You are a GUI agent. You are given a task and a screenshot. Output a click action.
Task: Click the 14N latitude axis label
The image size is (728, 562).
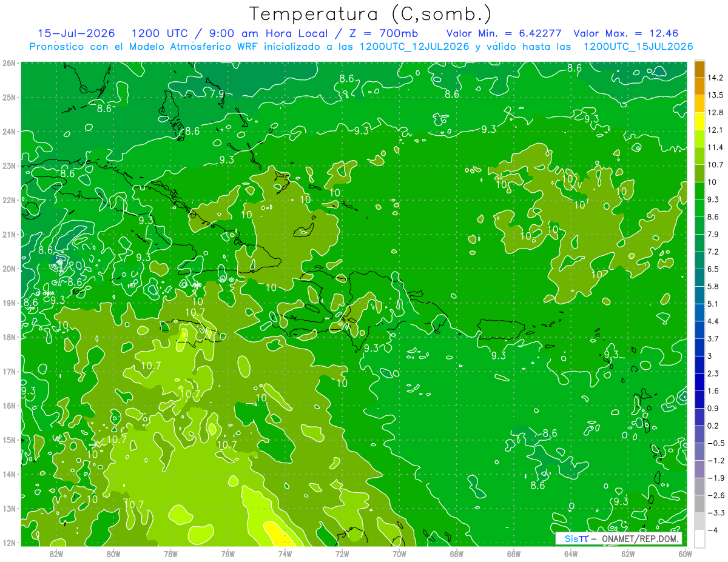click(9, 474)
